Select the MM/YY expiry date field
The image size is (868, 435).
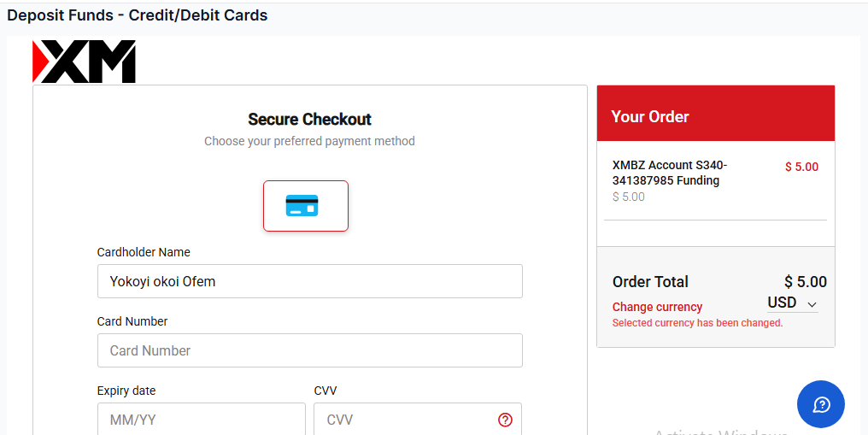(201, 420)
